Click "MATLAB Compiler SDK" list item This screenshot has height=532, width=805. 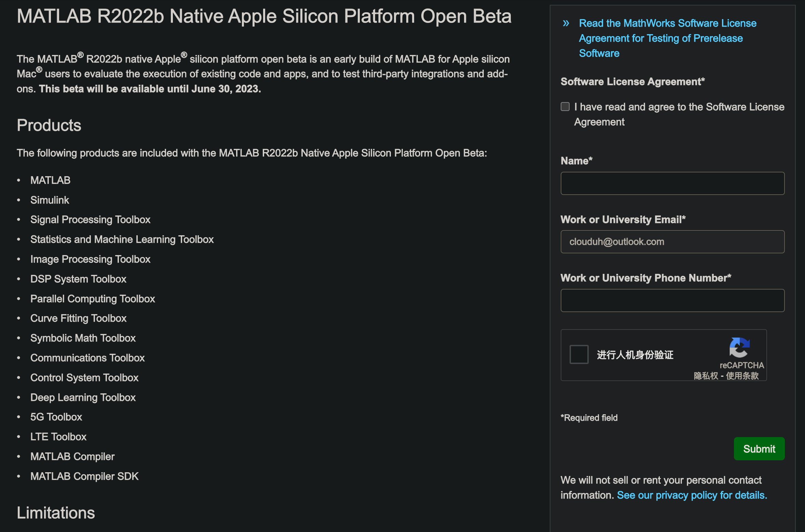point(84,476)
